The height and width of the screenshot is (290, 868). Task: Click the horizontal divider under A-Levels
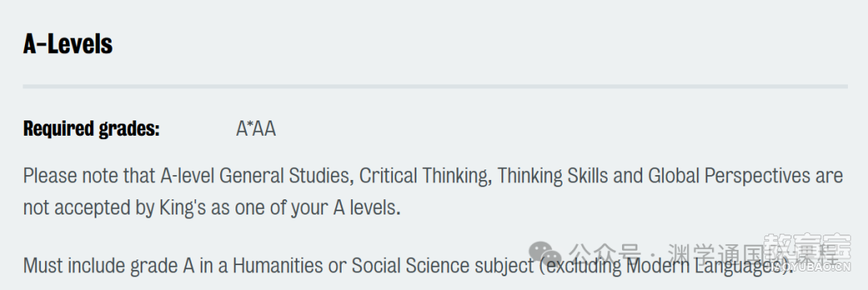435,86
